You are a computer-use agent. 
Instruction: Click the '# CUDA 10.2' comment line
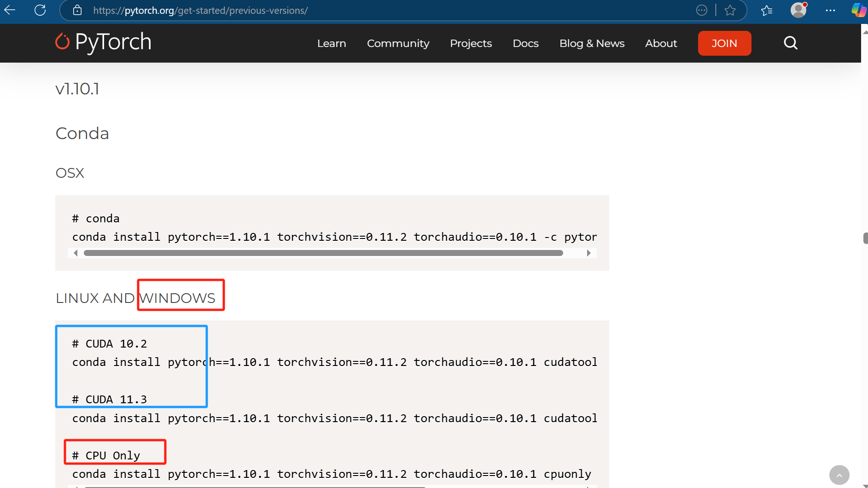point(110,344)
